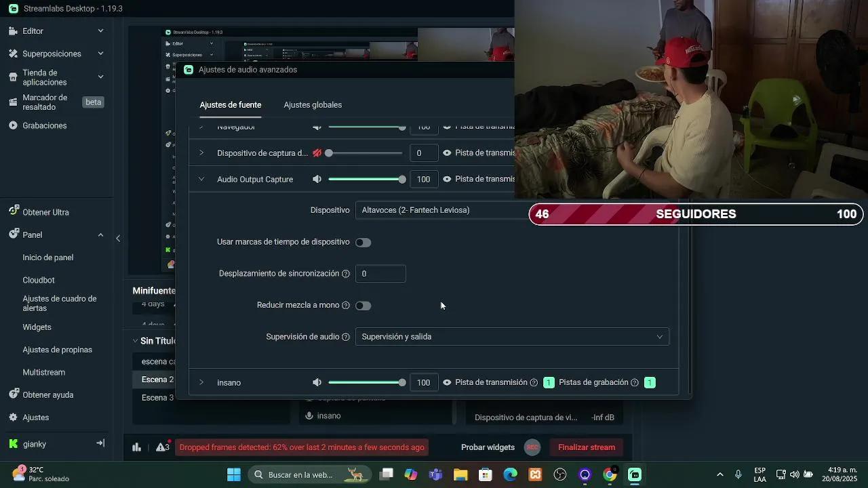This screenshot has height=488, width=868.
Task: Click the Dropped frames detected warning
Action: pos(302,447)
